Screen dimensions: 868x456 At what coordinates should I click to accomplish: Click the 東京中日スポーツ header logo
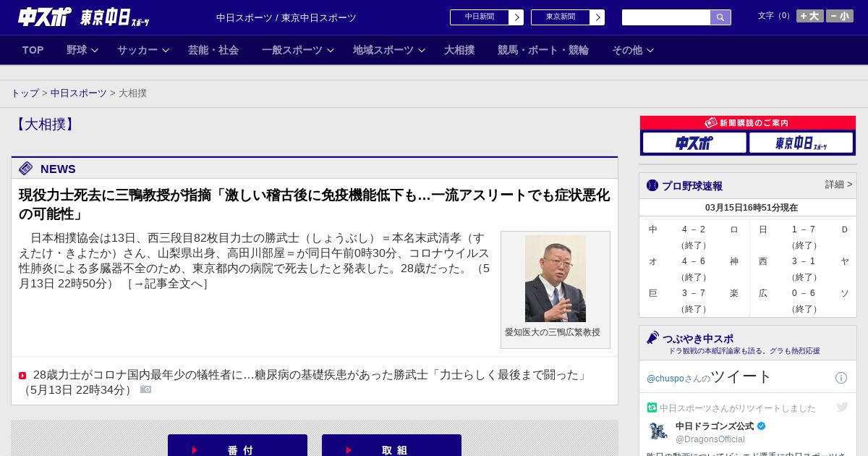click(115, 17)
